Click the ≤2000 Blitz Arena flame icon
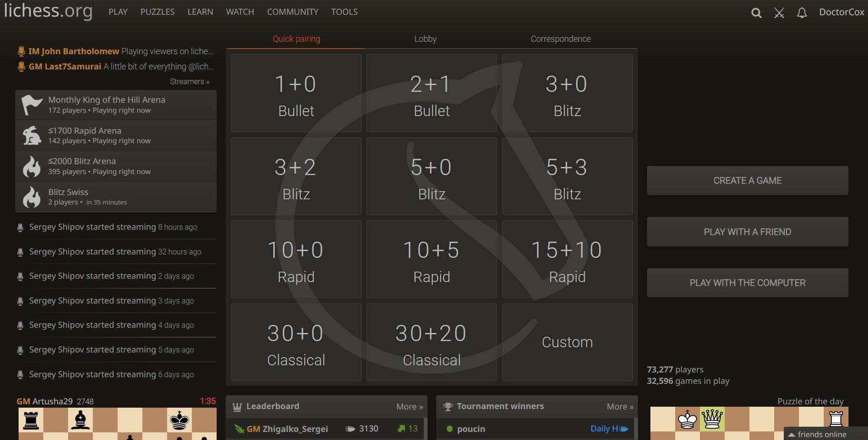This screenshot has height=440, width=868. tap(32, 166)
